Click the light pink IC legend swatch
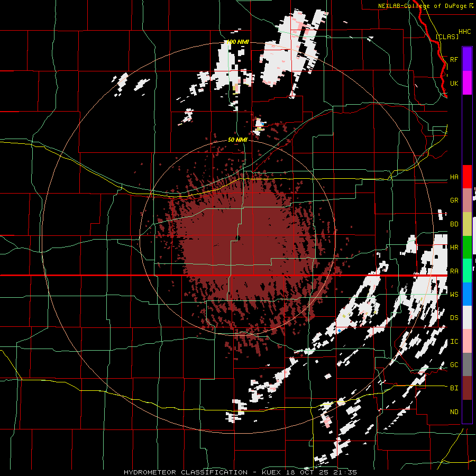The image size is (476, 476). (467, 341)
